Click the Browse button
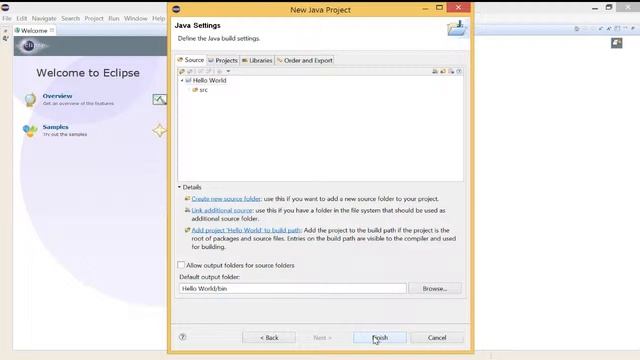 pos(435,289)
